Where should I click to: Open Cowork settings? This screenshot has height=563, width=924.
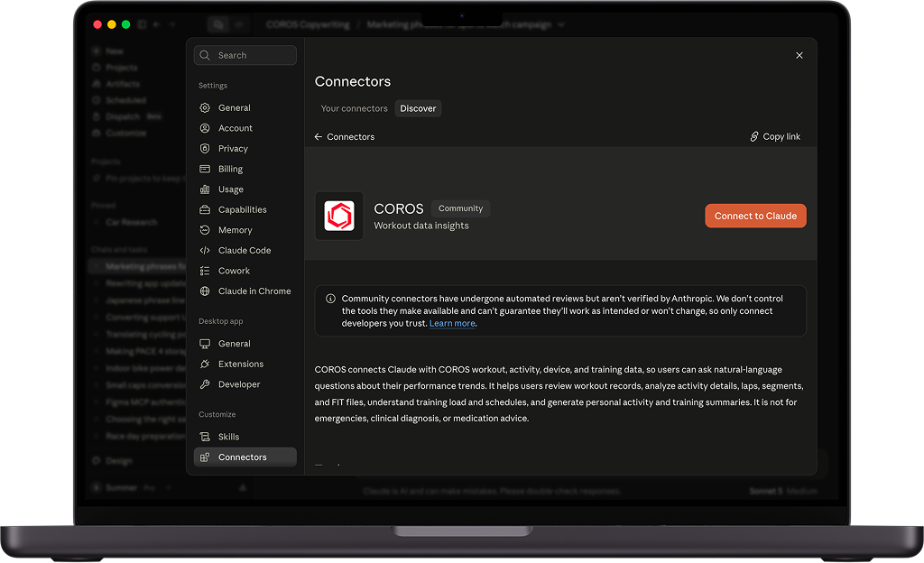(245, 271)
